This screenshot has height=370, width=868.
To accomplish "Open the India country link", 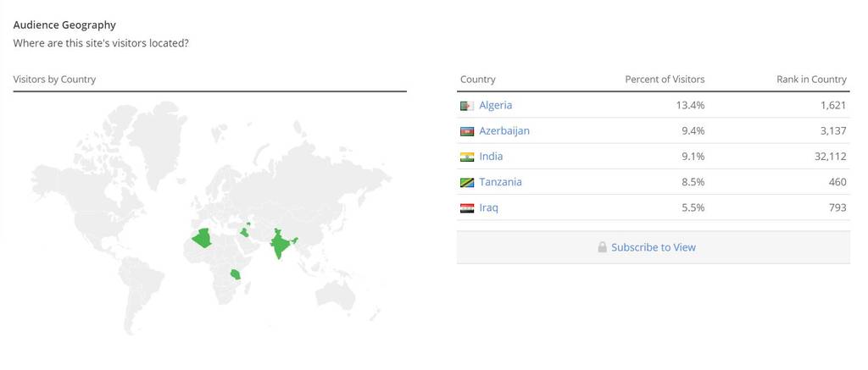I will [x=491, y=156].
